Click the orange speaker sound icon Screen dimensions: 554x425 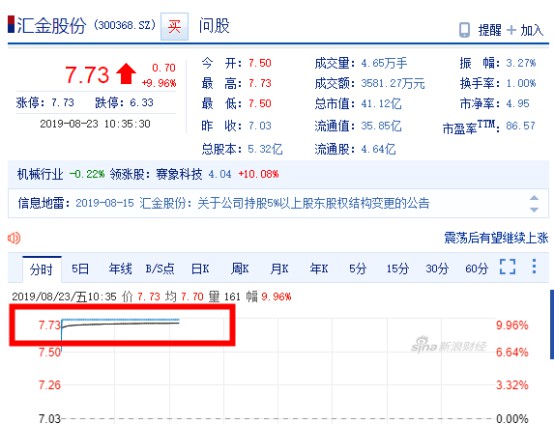click(14, 238)
